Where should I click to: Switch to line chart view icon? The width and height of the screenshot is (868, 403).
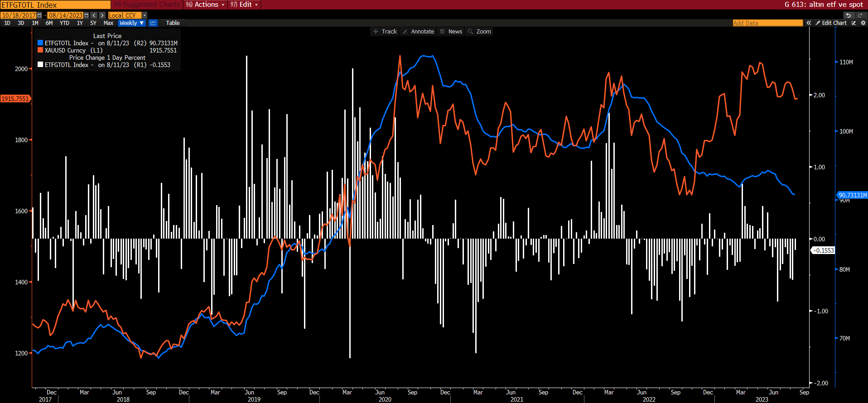click(153, 23)
